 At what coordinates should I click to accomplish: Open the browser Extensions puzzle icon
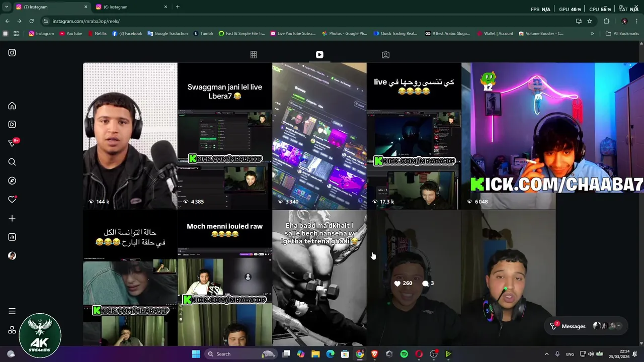(606, 21)
